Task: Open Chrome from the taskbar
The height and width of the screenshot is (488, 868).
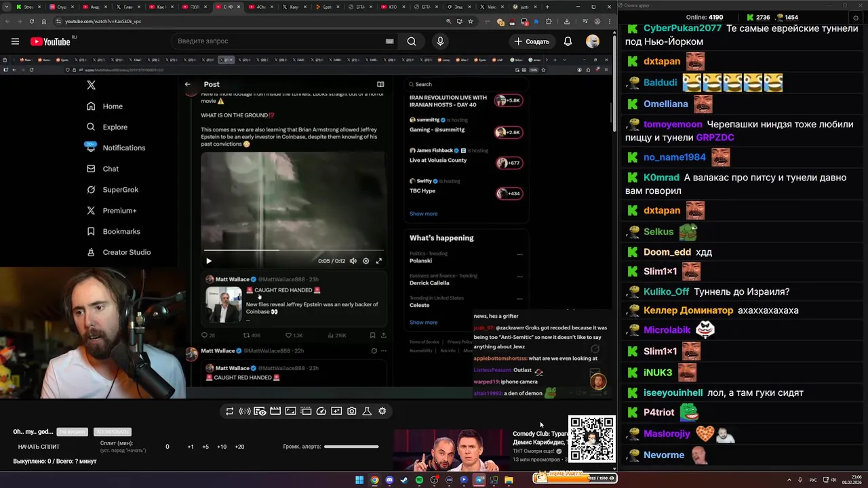Action: tap(374, 480)
